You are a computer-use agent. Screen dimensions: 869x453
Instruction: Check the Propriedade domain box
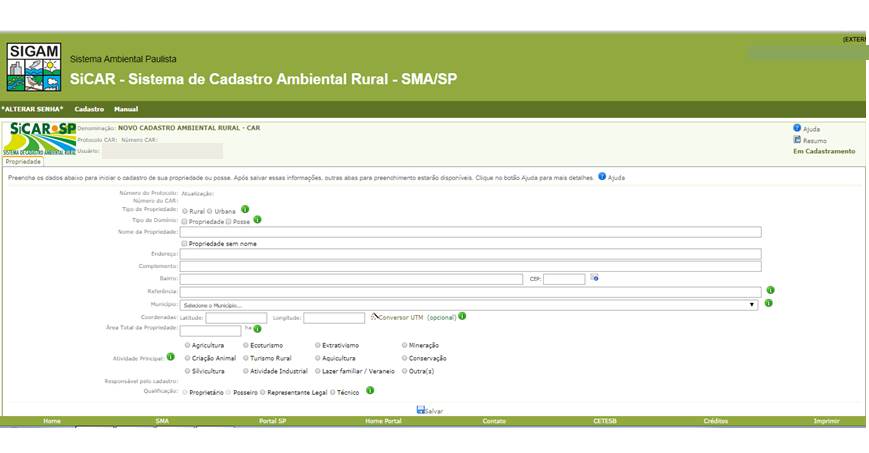click(x=185, y=221)
